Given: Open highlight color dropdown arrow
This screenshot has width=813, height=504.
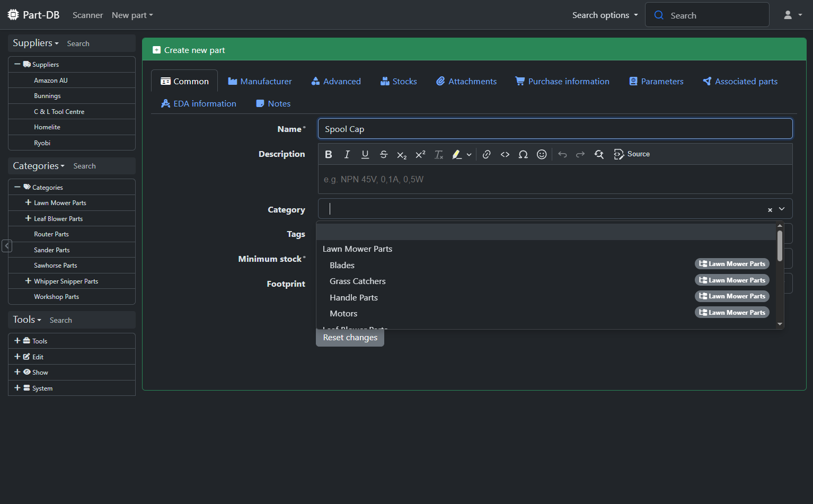Looking at the screenshot, I should (469, 155).
